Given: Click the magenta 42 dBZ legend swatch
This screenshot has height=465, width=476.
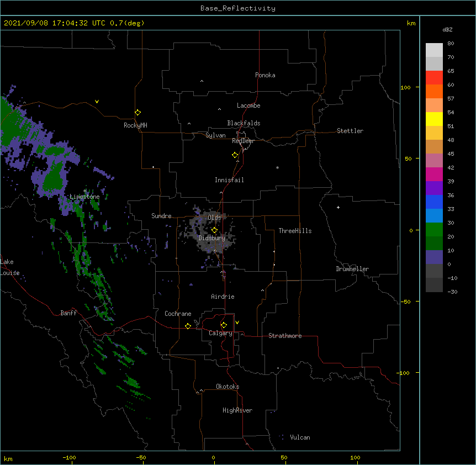Looking at the screenshot, I should [x=434, y=174].
